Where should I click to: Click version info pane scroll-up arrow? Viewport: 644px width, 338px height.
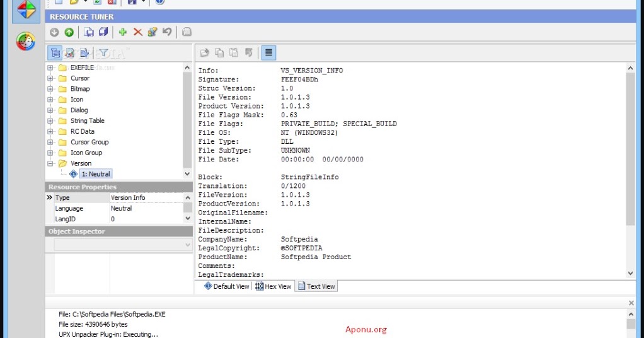point(630,68)
